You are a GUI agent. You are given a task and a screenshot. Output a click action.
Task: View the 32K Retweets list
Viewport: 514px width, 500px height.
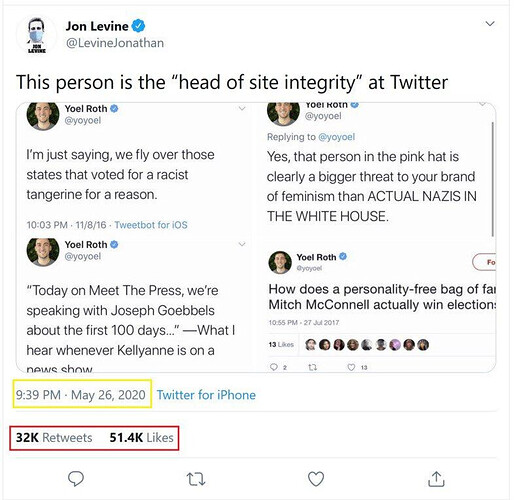tap(54, 437)
